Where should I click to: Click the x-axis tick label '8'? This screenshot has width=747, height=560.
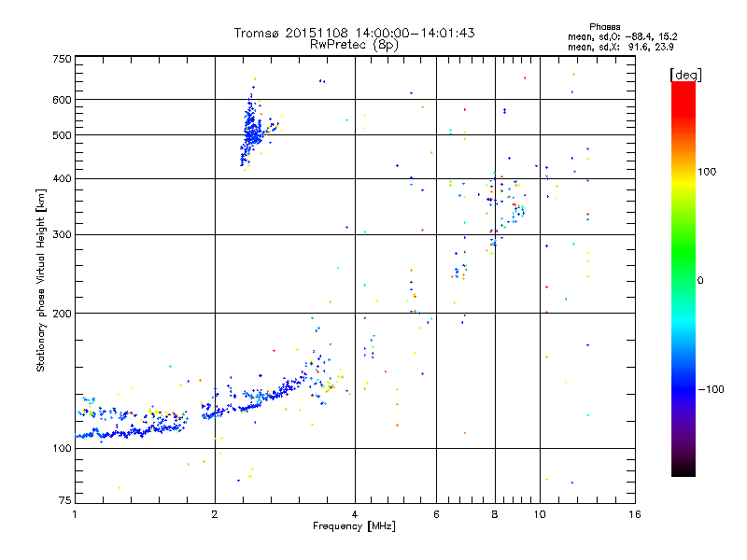495,514
